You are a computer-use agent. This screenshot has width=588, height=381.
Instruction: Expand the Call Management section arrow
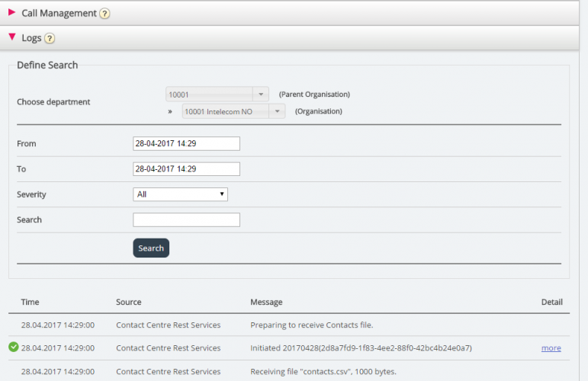click(x=11, y=13)
